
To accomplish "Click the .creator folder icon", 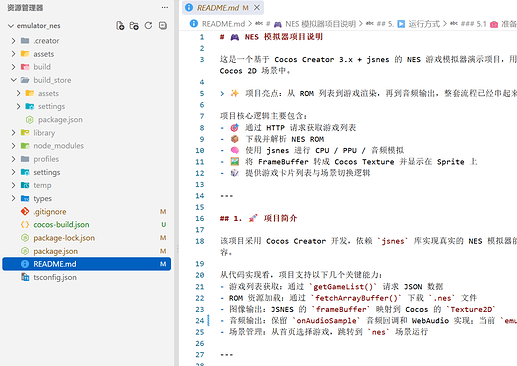I will pyautogui.click(x=25, y=41).
